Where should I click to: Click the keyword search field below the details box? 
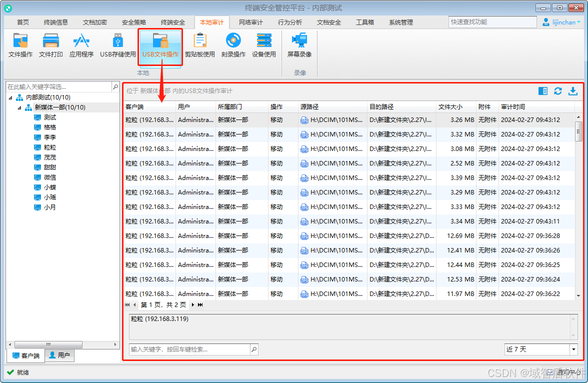tap(190, 349)
